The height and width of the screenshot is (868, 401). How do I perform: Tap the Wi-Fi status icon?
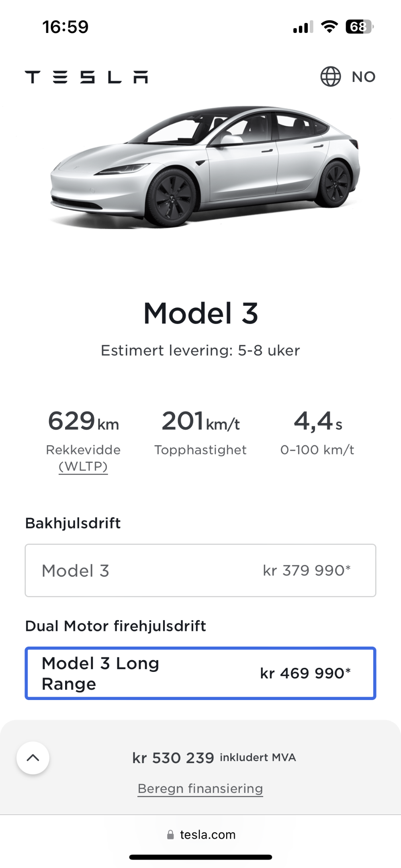(329, 27)
